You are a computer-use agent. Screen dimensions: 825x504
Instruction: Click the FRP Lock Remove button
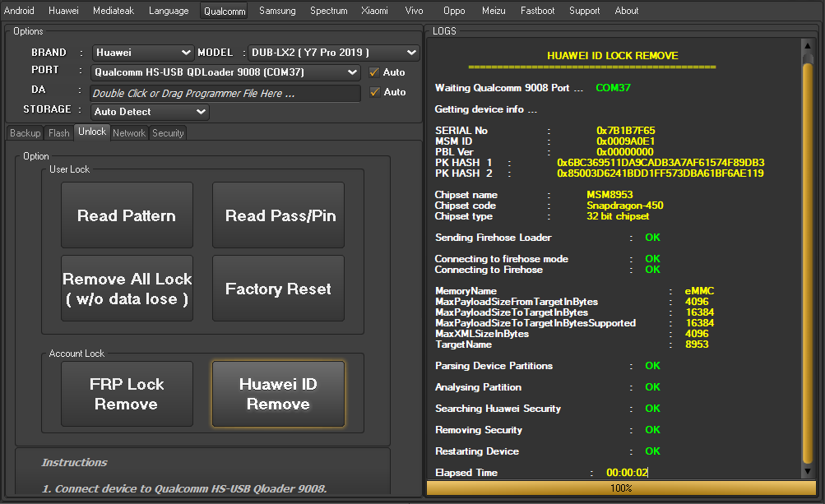pyautogui.click(x=127, y=394)
